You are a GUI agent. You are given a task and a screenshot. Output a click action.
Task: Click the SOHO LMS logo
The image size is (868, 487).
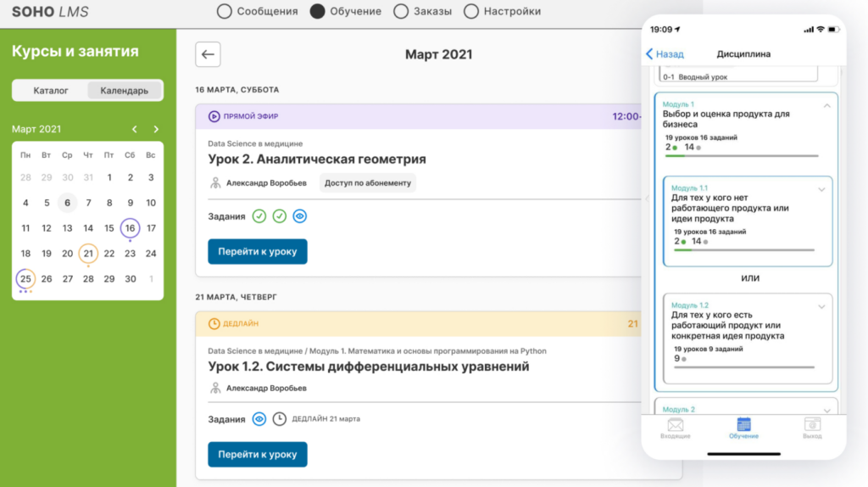point(50,12)
